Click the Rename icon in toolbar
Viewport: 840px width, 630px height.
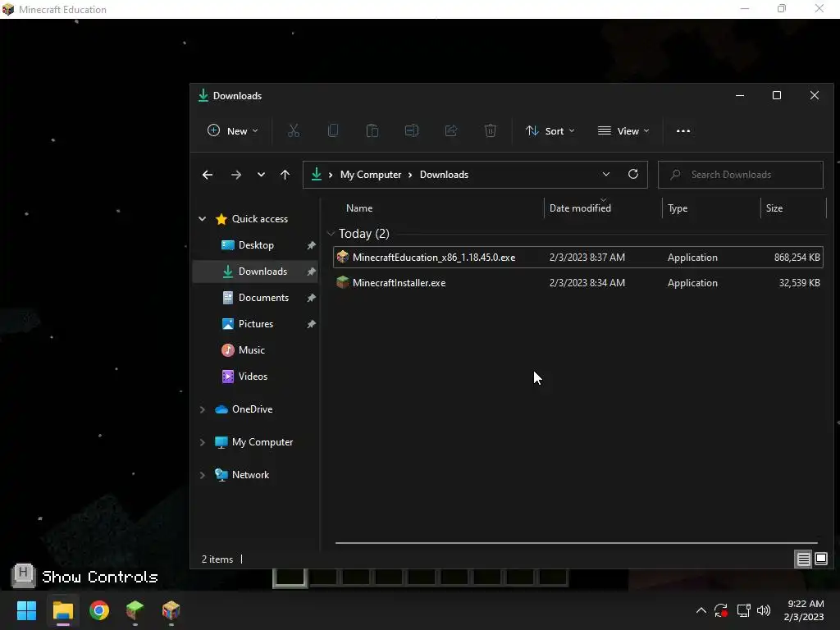pyautogui.click(x=412, y=130)
